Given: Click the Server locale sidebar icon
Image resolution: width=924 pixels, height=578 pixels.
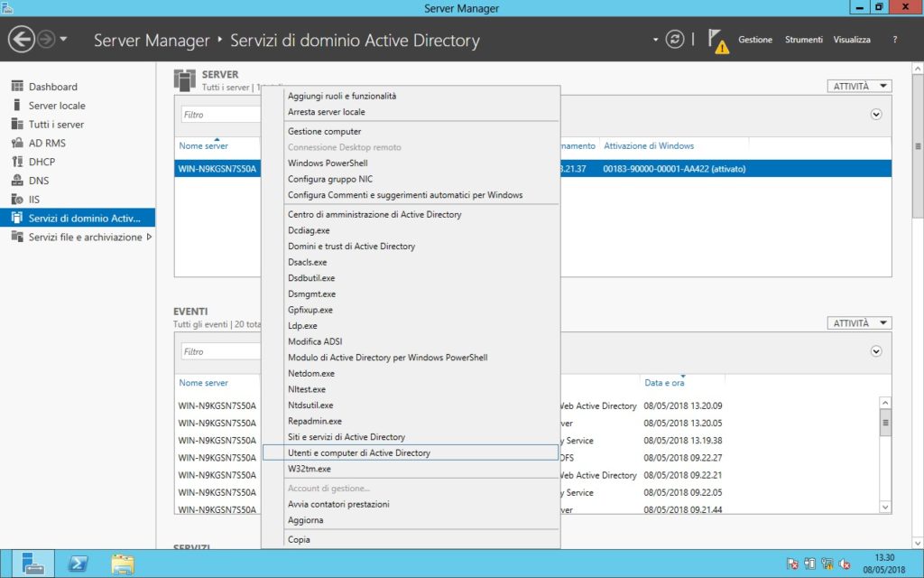Looking at the screenshot, I should click(x=17, y=105).
